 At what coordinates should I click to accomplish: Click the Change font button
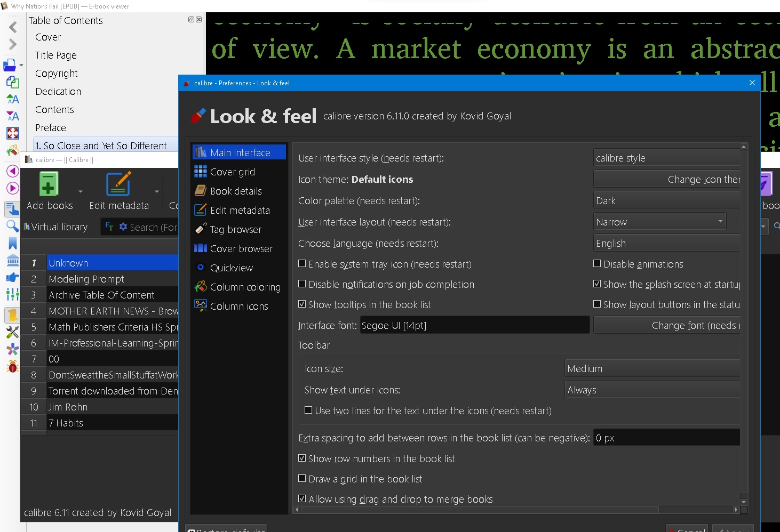[667, 325]
